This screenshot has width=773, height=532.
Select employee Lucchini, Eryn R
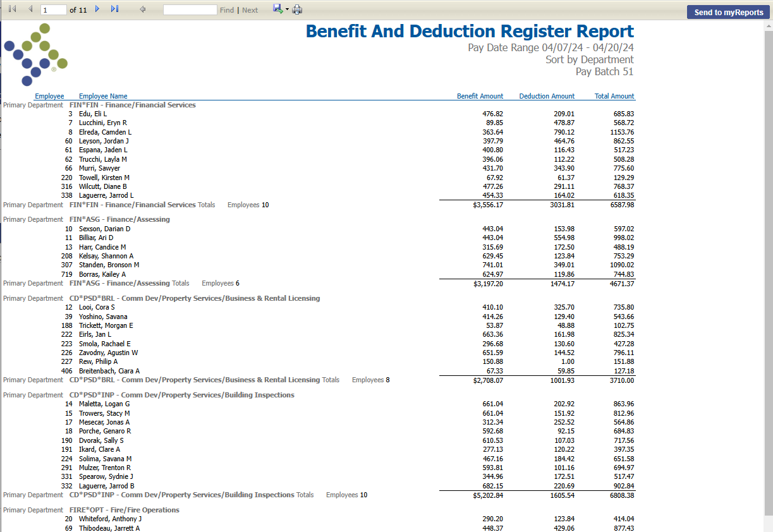click(103, 123)
